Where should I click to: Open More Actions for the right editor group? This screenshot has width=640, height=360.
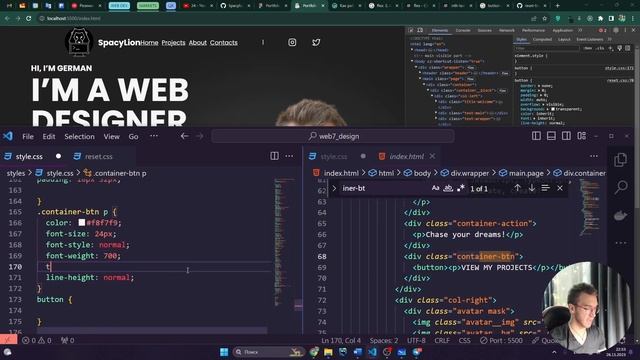[594, 156]
